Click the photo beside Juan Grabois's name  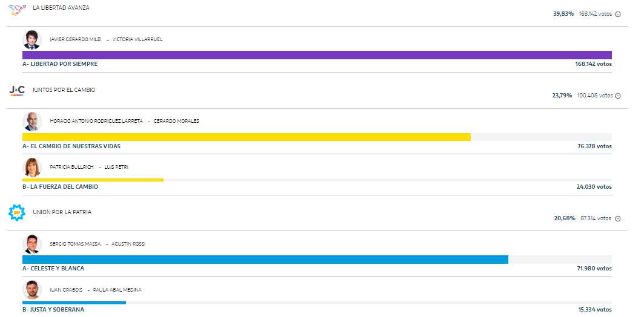coord(32,290)
